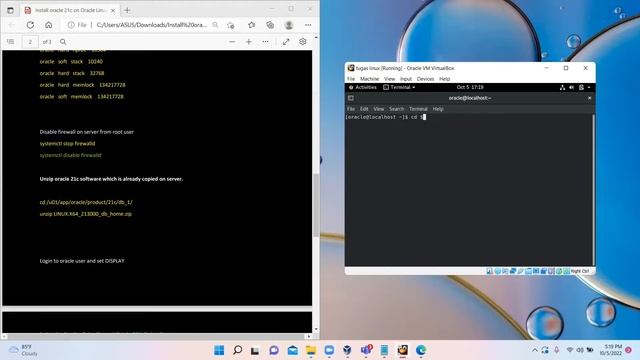This screenshot has height=360, width=640.
Task: Click the PDF vertical scrollbar thumb
Action: click(316, 204)
